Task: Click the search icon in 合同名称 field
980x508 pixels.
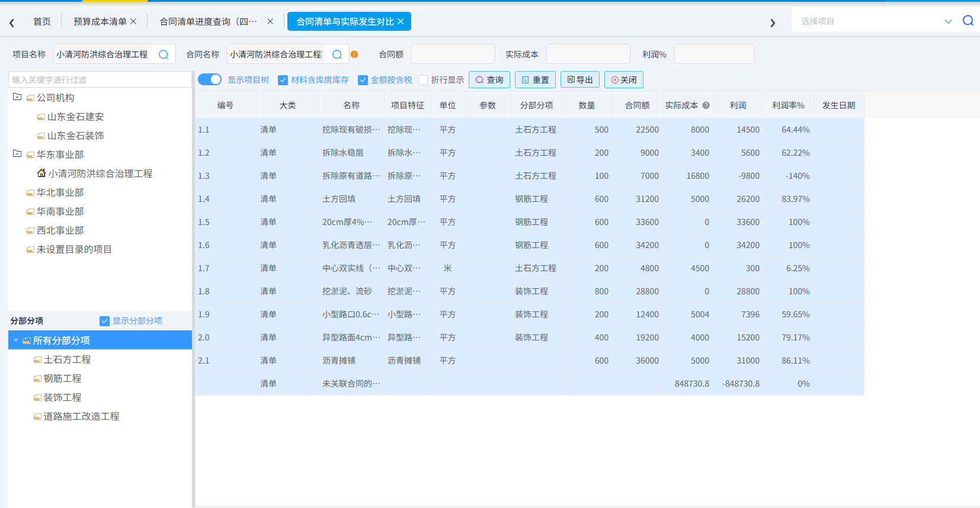Action: click(337, 54)
